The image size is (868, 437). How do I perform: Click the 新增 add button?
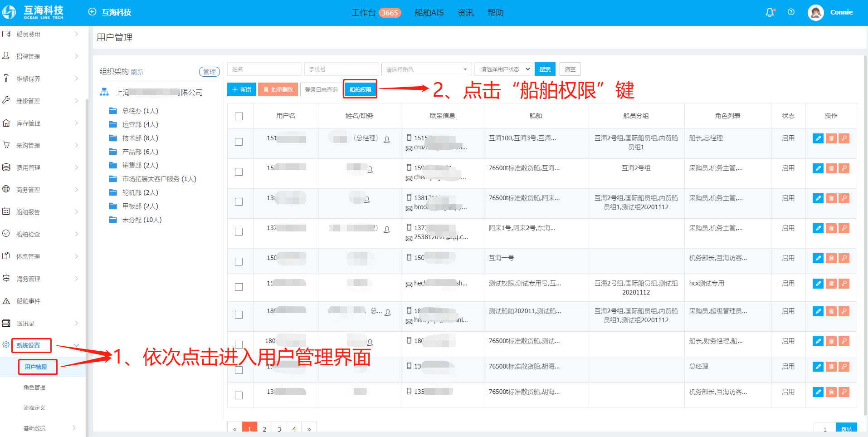coord(242,89)
